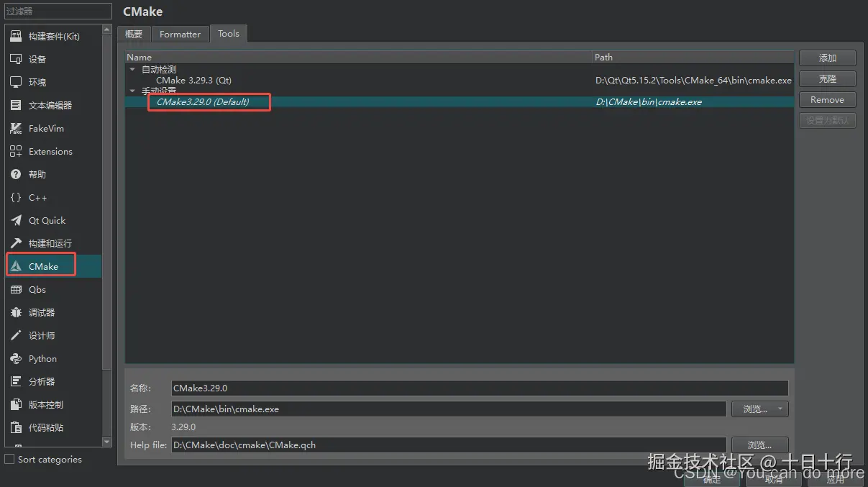868x487 pixels.
Task: Click the CMake triangle icon in sidebar
Action: pos(16,266)
